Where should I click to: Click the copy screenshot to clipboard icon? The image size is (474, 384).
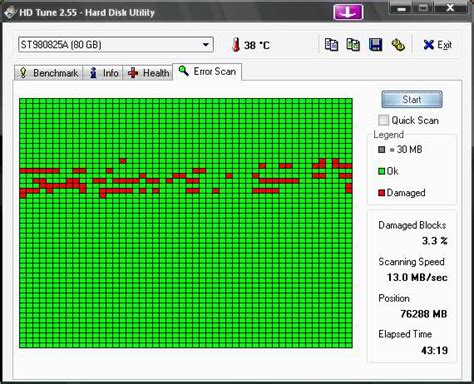click(353, 45)
